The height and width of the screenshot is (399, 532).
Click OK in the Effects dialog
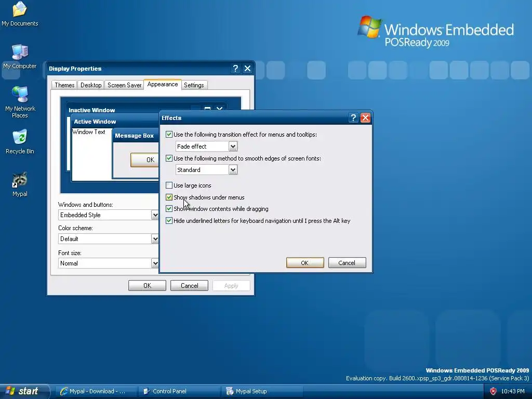304,262
